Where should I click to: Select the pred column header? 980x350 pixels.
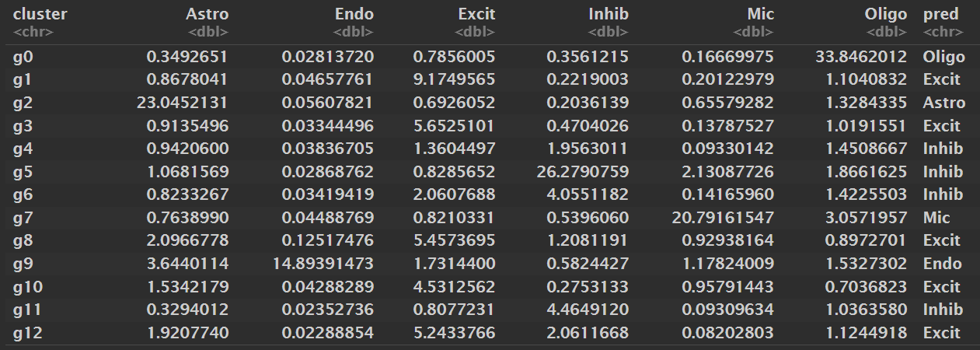point(940,14)
